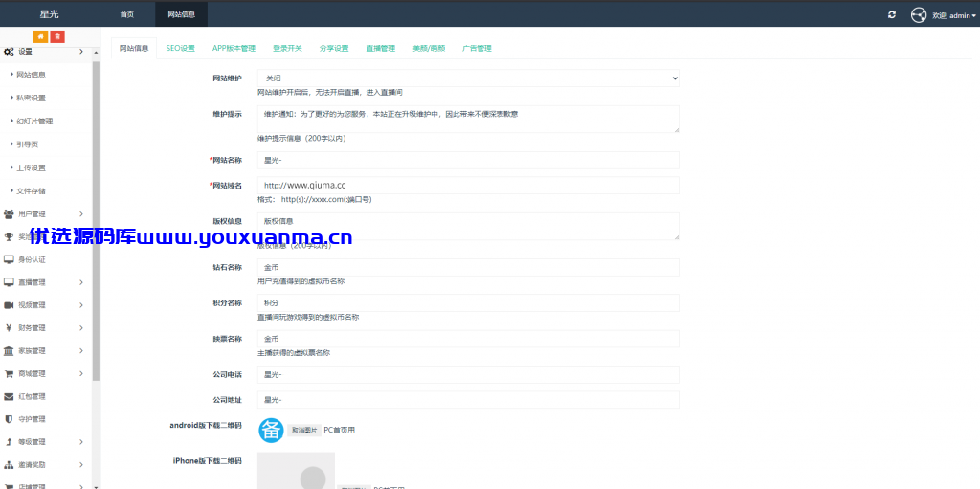Click the shield icon beside 守护管理
The height and width of the screenshot is (489, 980).
click(9, 419)
